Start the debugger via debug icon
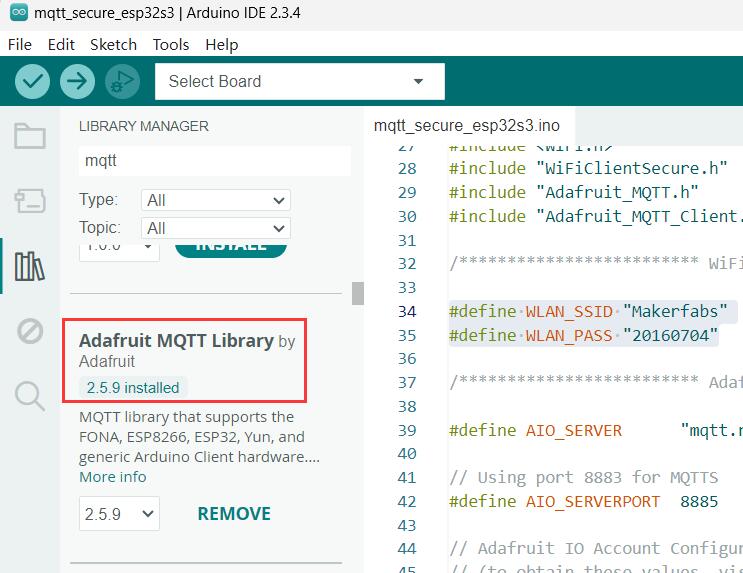 122,82
